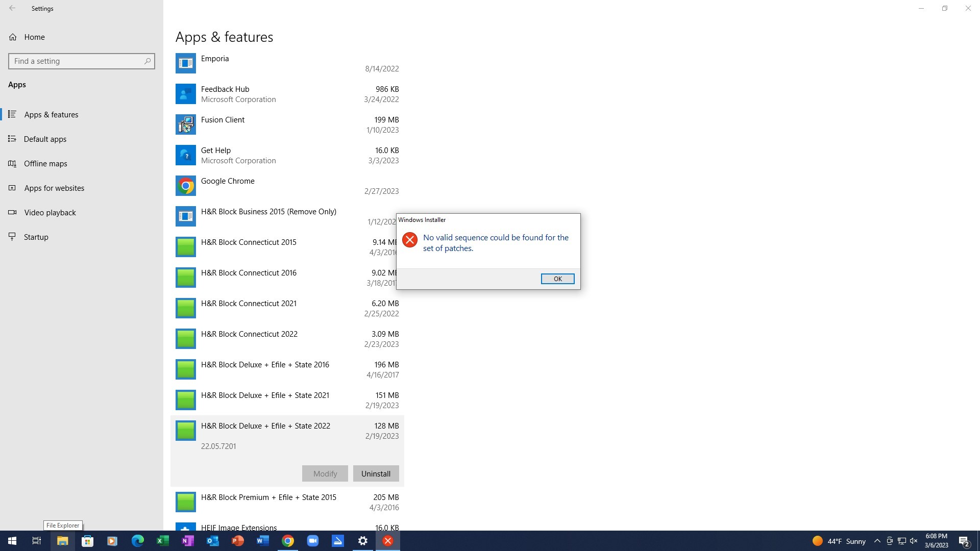Select the Fusion Client app icon
Screen dimensions: 980x551
[186, 124]
